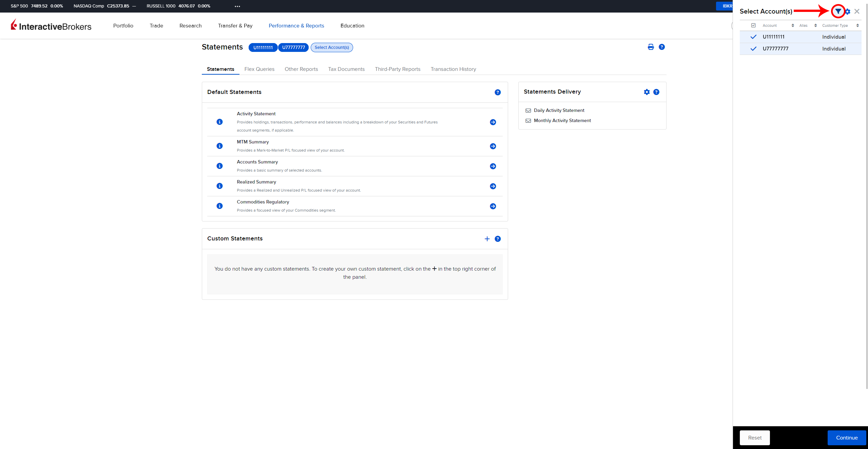Show info for MTM Summary

coord(219,146)
